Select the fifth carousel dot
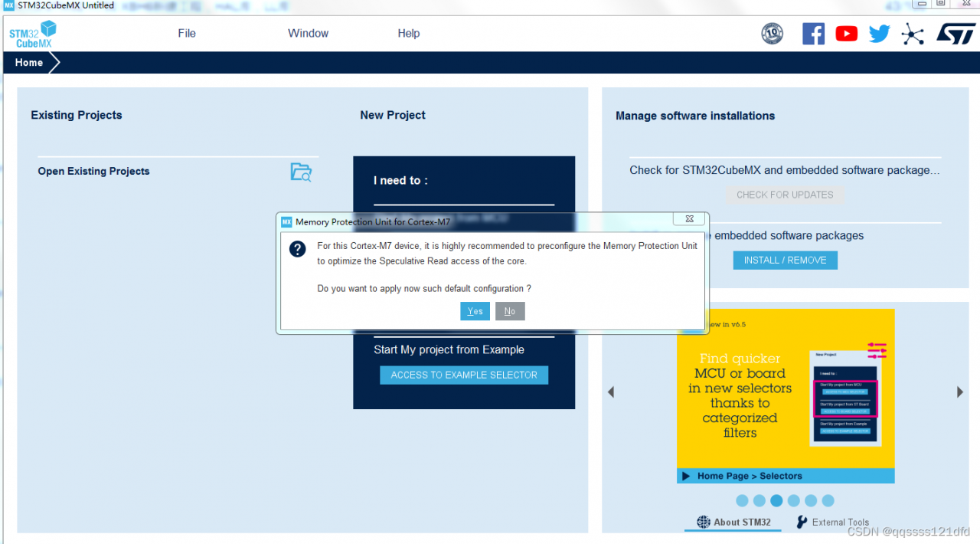Viewport: 980px width, 544px height. [811, 500]
